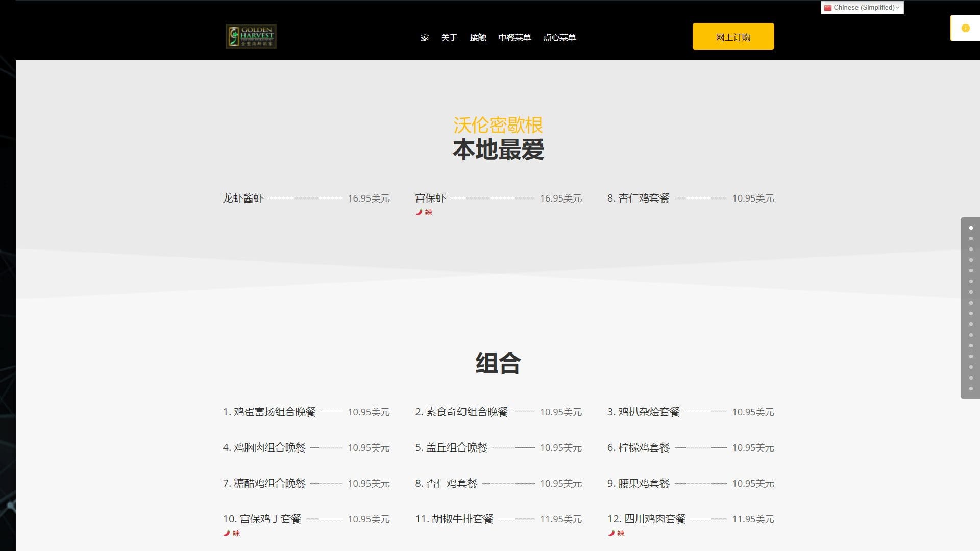The height and width of the screenshot is (551, 980).
Task: Click the Chinese flag icon in language selector
Action: pos(828,7)
